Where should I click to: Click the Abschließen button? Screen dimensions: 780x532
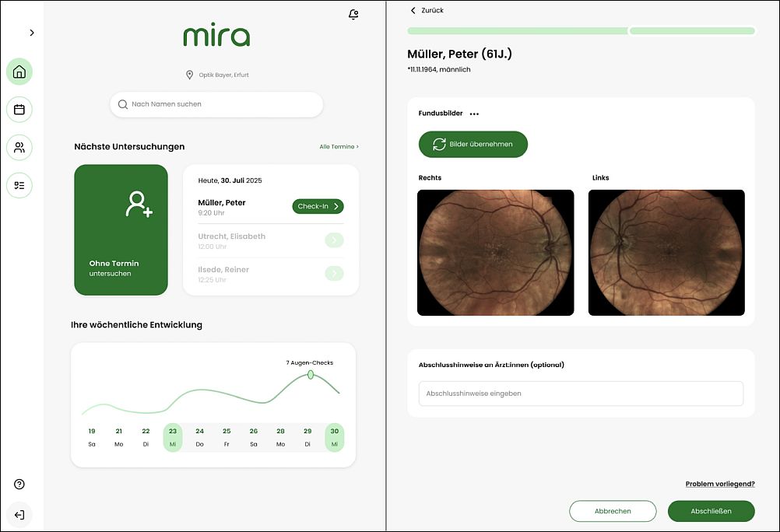click(711, 511)
